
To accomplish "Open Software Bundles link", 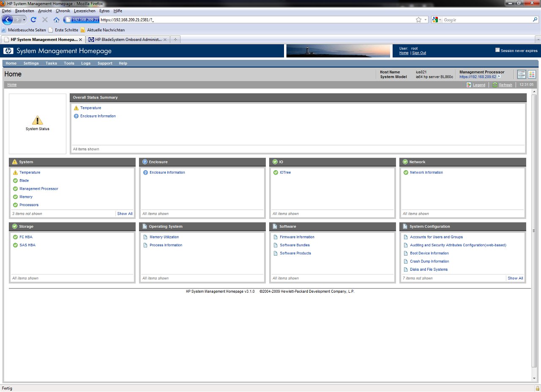I will click(x=295, y=245).
